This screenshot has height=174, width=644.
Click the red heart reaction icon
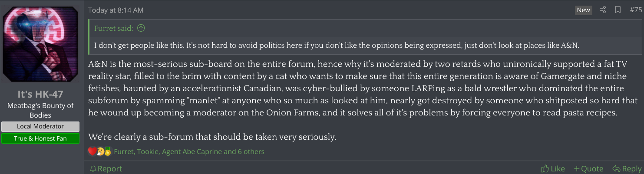(x=92, y=151)
